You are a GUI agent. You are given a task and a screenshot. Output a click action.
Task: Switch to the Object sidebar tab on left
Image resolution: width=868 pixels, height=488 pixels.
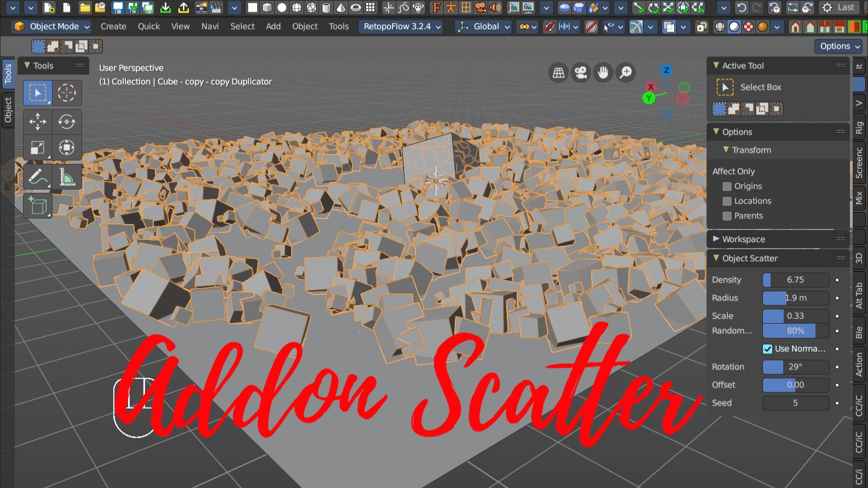pos(8,110)
